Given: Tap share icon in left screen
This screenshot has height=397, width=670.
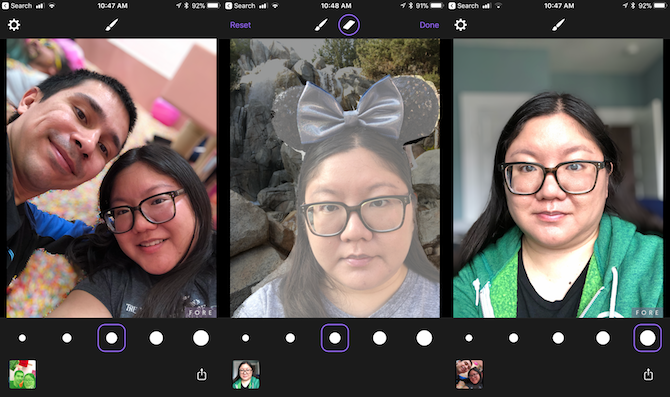Looking at the screenshot, I should (x=202, y=374).
